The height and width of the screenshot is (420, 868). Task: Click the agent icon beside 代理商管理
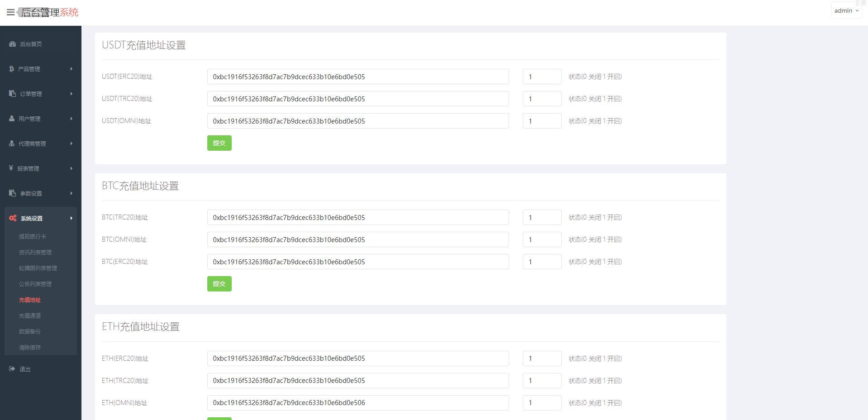pos(12,143)
